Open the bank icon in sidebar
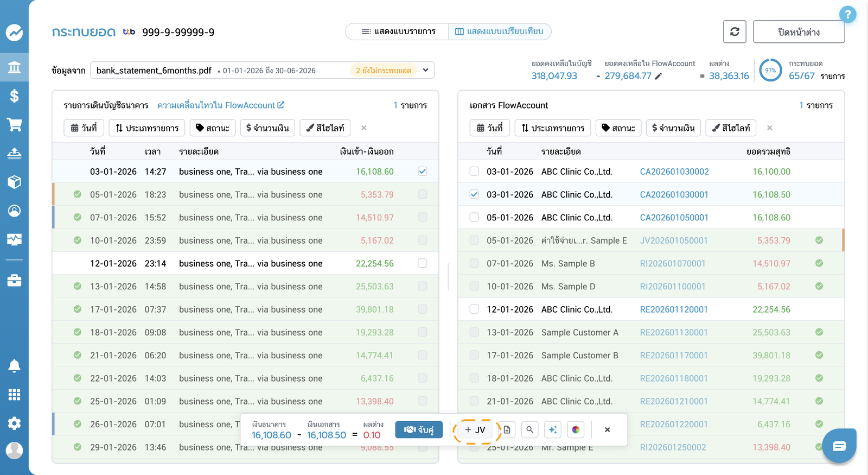Viewport: 868px width, 475px height. point(14,67)
